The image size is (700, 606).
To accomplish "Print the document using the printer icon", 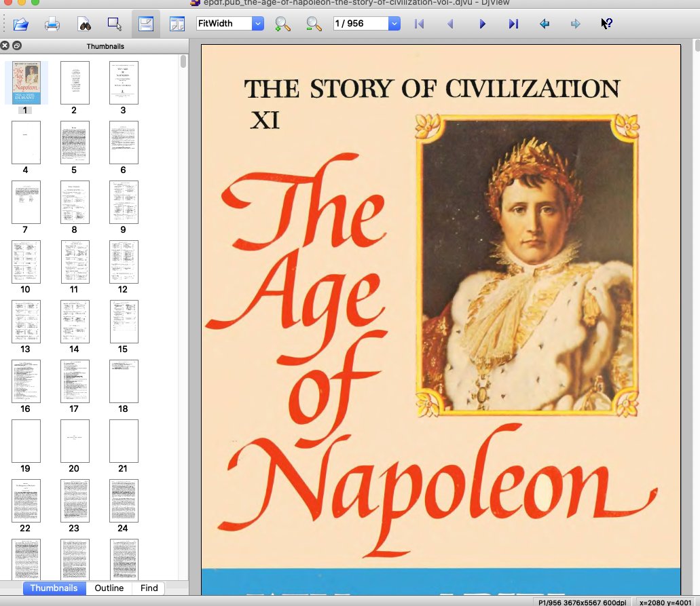I will click(x=52, y=24).
